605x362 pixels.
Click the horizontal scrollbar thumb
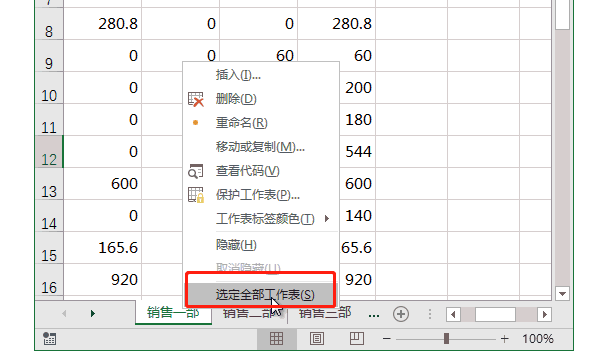tap(495, 315)
